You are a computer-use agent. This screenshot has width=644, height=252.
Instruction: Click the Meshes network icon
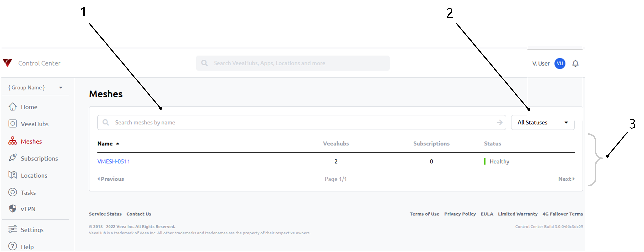click(x=13, y=141)
